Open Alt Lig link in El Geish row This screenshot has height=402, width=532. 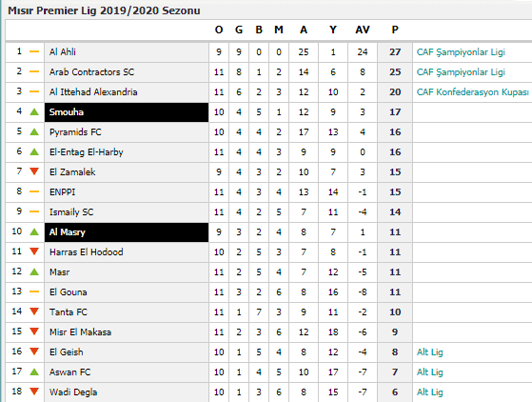click(x=430, y=352)
